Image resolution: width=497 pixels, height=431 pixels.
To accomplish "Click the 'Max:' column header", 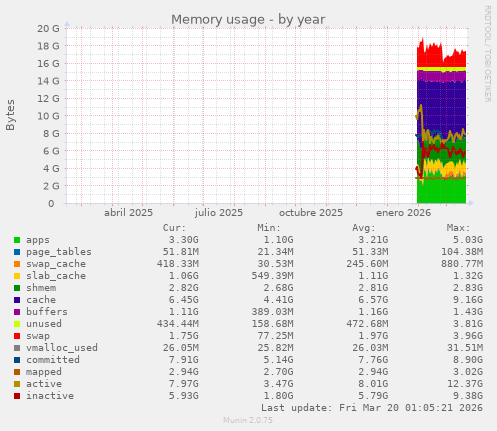I will tap(458, 228).
